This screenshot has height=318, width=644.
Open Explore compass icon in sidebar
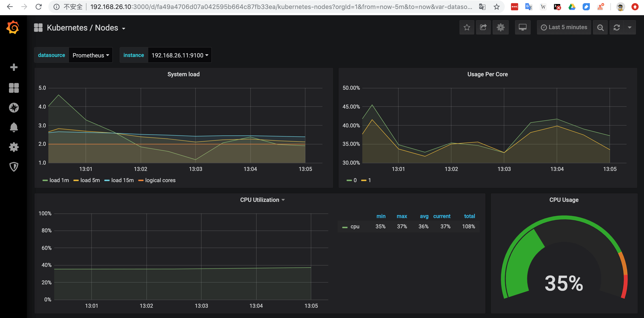click(14, 108)
